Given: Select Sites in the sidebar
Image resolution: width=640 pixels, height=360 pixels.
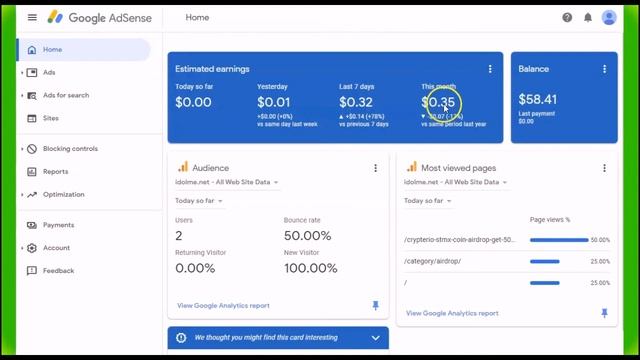Looking at the screenshot, I should tap(51, 118).
